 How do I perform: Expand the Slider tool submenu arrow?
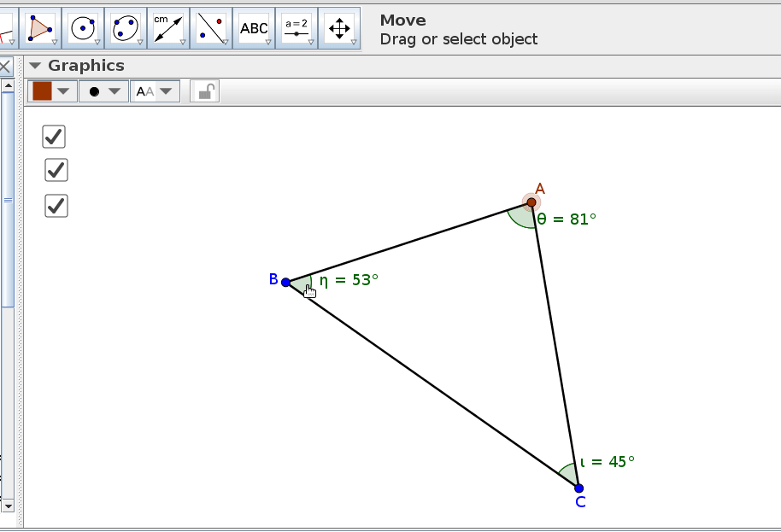pos(311,43)
